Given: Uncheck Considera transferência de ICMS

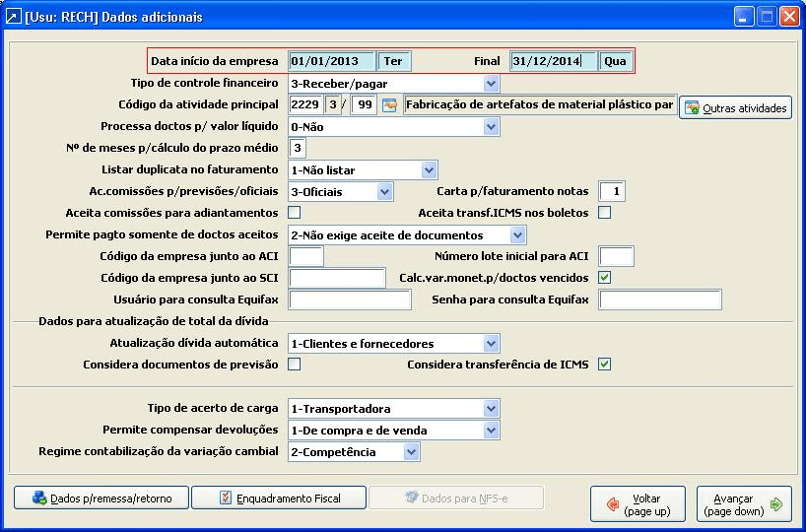Looking at the screenshot, I should [605, 365].
